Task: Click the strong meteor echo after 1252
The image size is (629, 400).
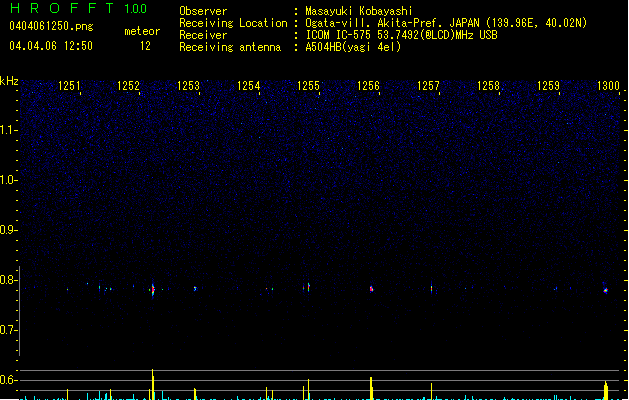Action: pyautogui.click(x=153, y=289)
